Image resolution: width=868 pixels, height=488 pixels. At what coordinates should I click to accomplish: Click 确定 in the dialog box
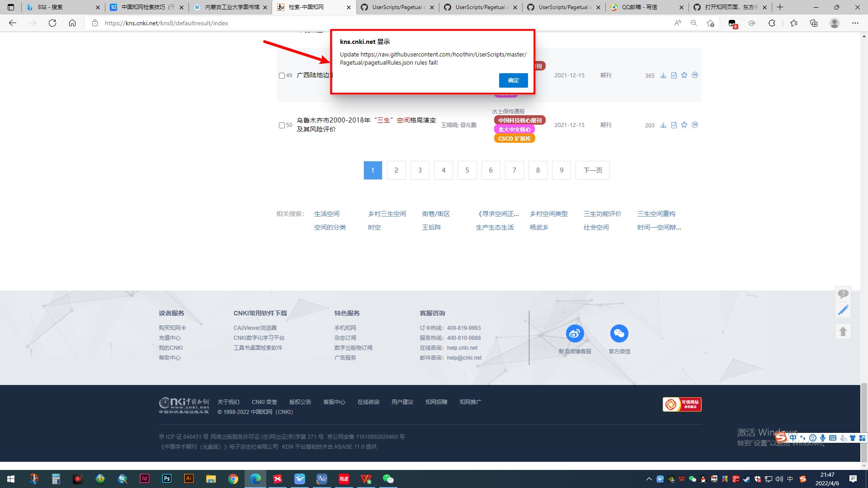pos(513,80)
